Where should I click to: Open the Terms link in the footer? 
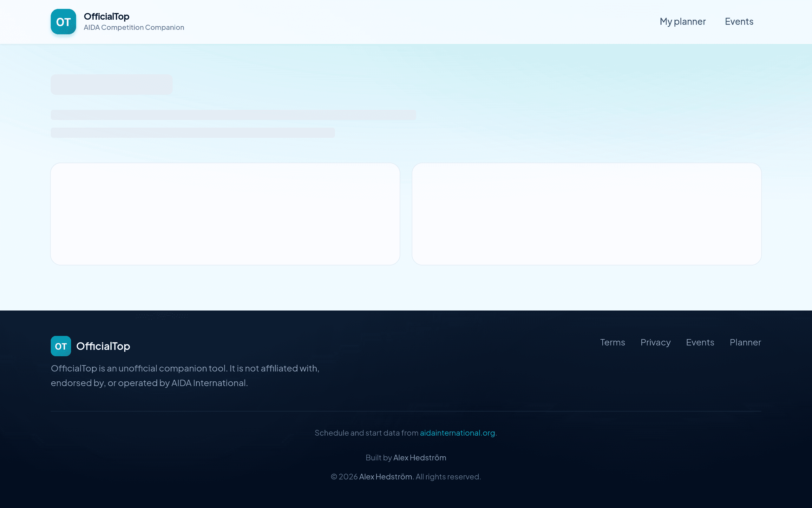pyautogui.click(x=612, y=342)
